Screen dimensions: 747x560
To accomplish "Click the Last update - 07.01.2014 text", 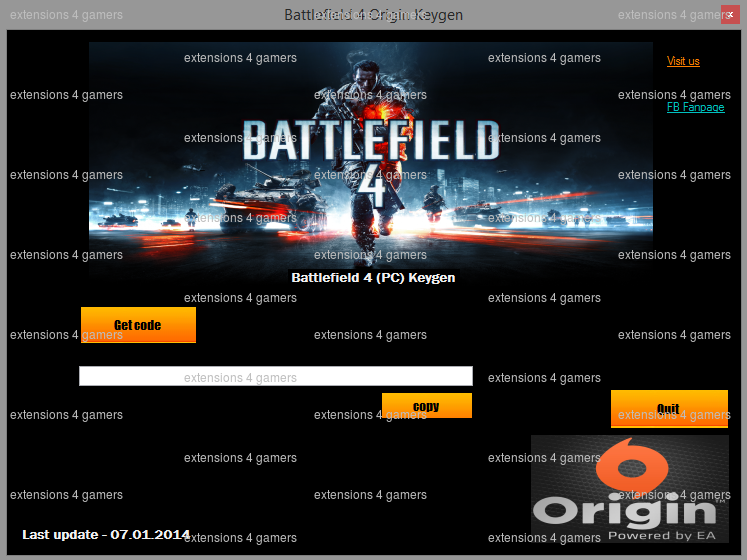I will (x=106, y=535).
